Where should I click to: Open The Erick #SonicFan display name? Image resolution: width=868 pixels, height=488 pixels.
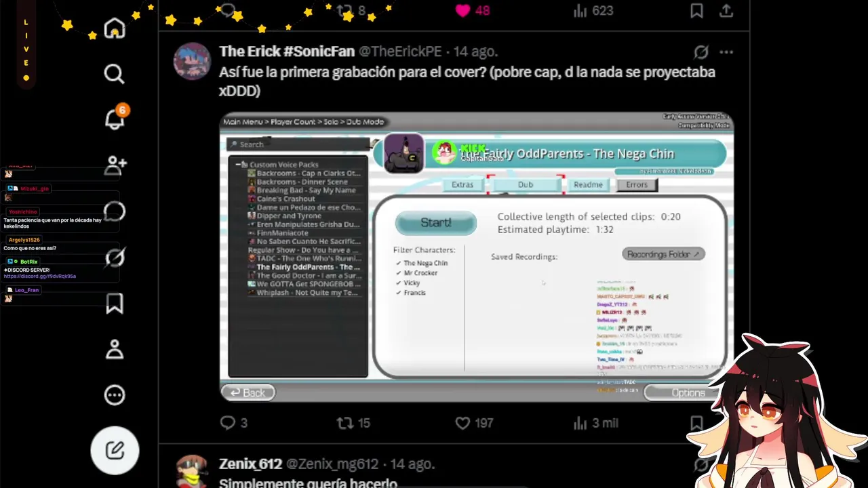[287, 52]
